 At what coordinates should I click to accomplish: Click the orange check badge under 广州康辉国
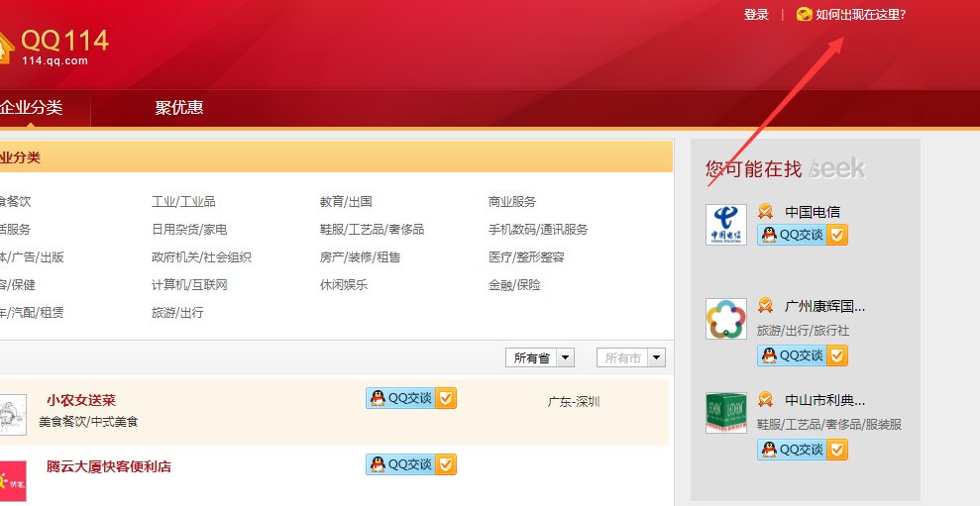(837, 355)
